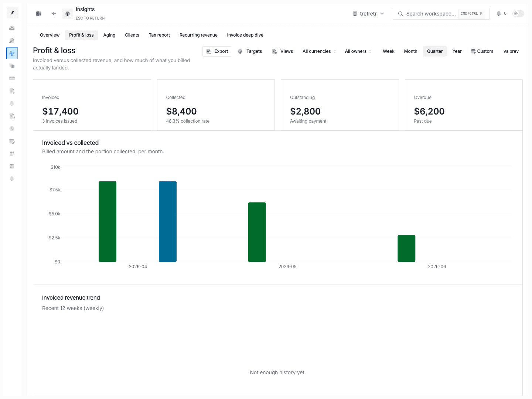
Task: Switch to the Overview tab
Action: coord(50,35)
